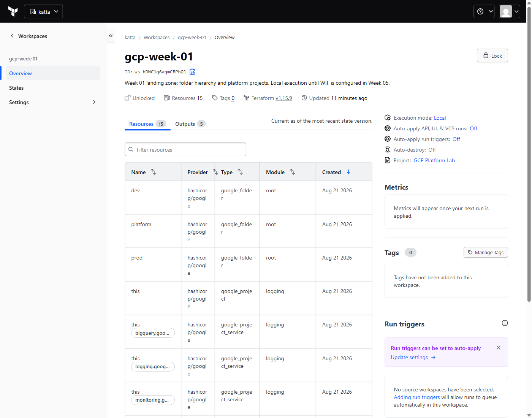Toggle sort on the Created column arrow
This screenshot has width=532, height=418.
[348, 172]
